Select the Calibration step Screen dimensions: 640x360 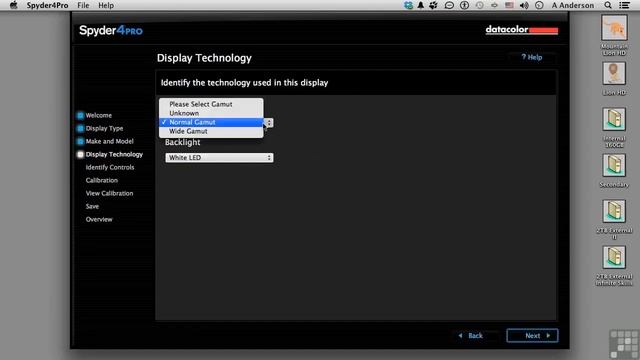(102, 180)
